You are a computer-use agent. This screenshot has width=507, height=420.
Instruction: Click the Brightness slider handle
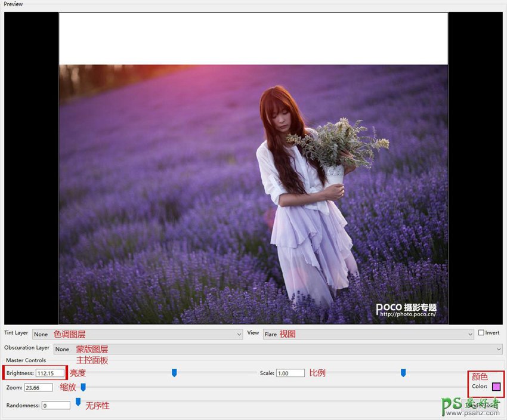[x=174, y=373]
